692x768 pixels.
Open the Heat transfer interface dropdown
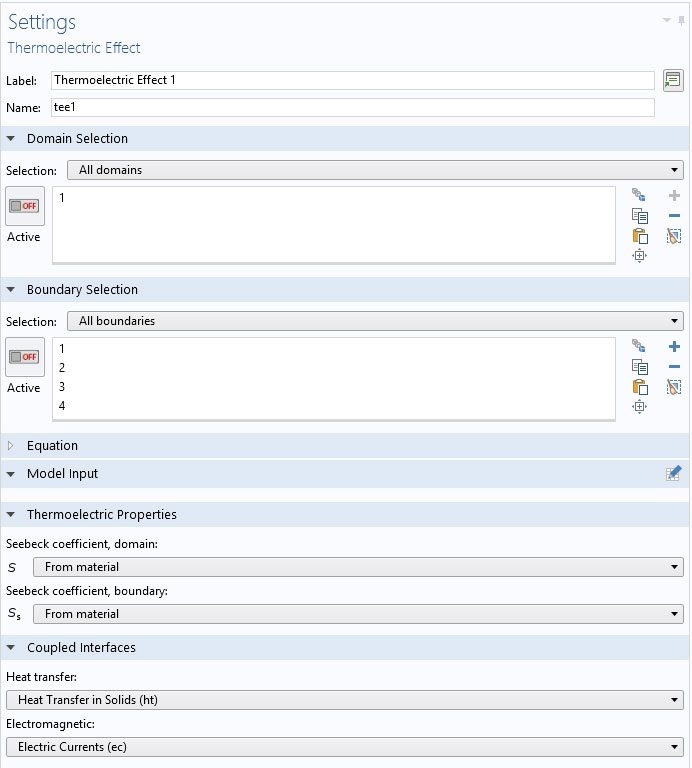[345, 700]
